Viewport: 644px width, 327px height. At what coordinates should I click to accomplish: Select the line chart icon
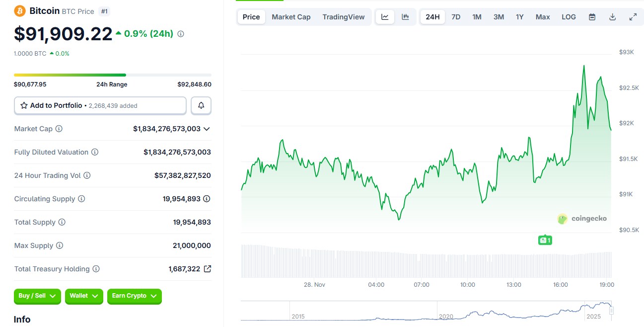click(385, 16)
